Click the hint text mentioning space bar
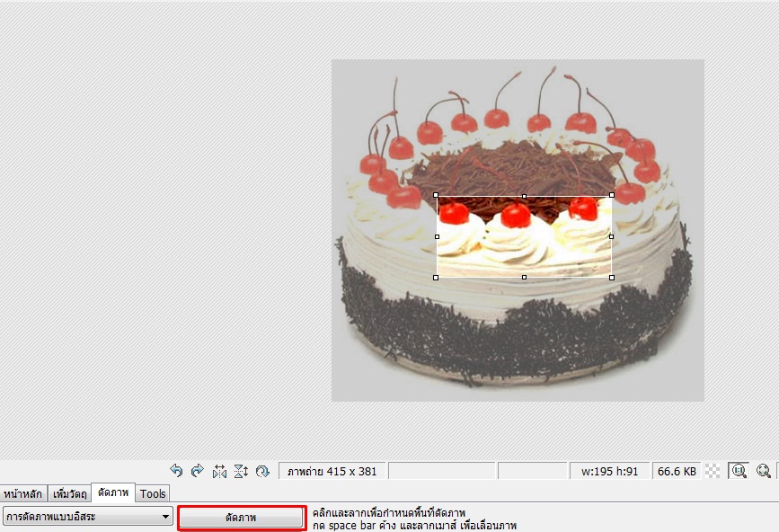779x532 pixels. click(x=415, y=525)
